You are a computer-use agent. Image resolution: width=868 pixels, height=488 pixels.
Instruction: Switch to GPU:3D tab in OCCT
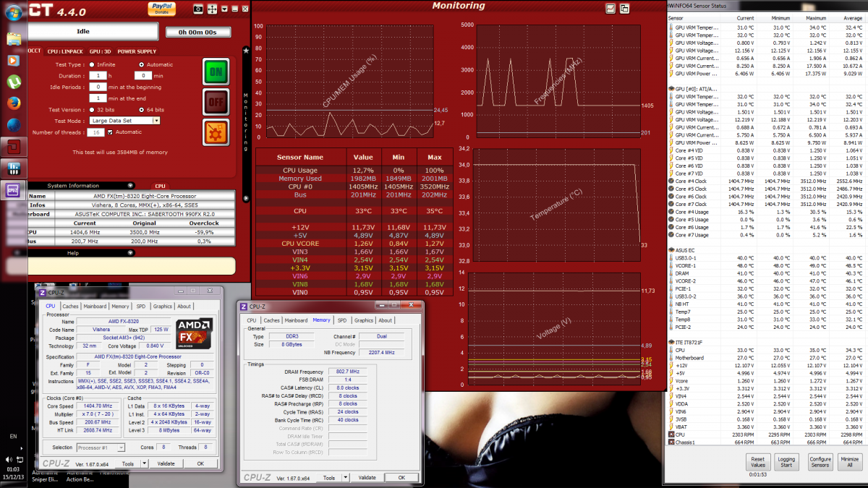coord(101,52)
